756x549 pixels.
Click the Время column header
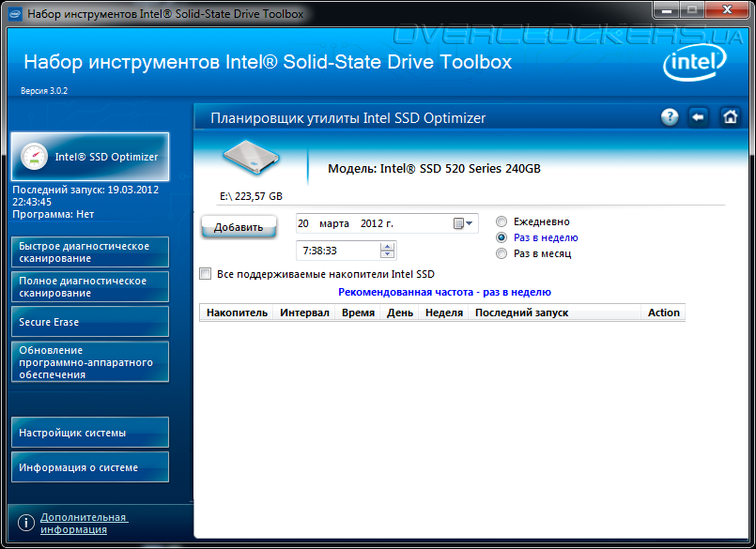tap(358, 313)
